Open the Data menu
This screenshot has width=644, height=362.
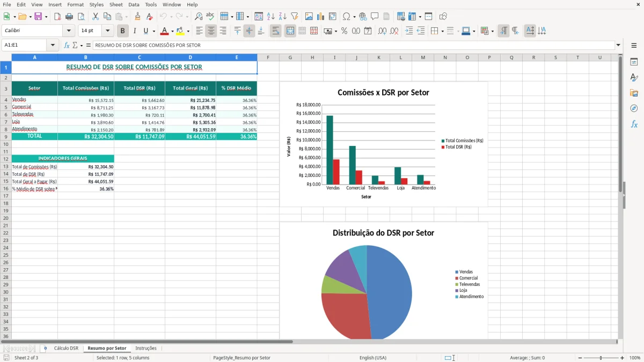(134, 4)
